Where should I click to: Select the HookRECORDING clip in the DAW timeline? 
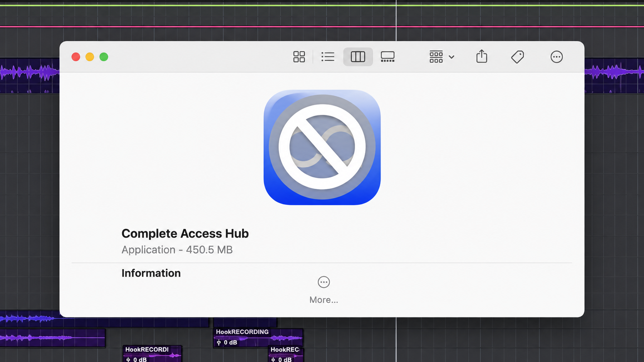coord(258,337)
